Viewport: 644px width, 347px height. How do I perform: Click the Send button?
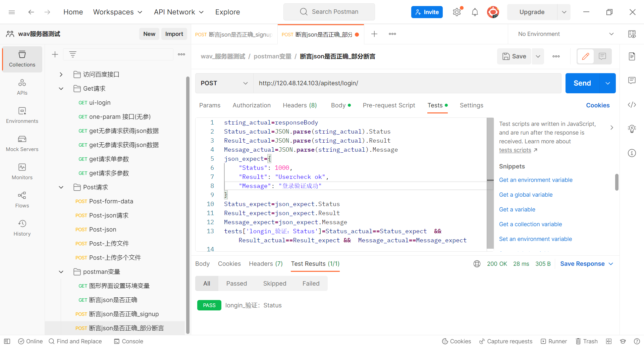[582, 83]
